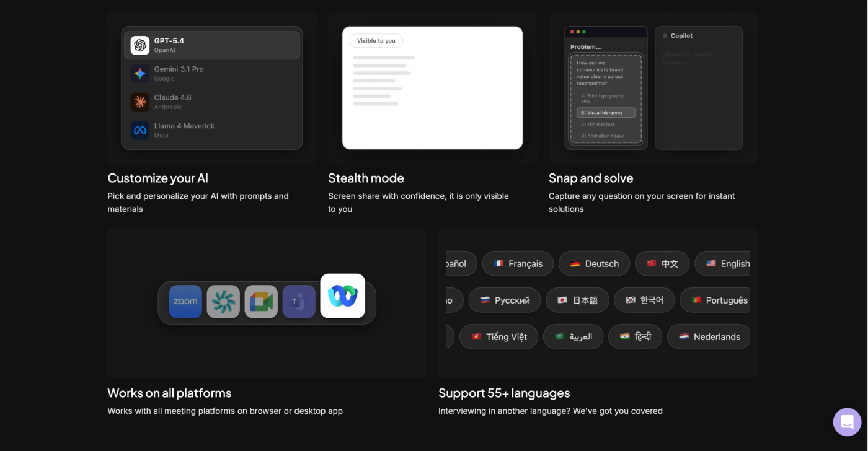Click the Netherlands flag icon

(684, 336)
